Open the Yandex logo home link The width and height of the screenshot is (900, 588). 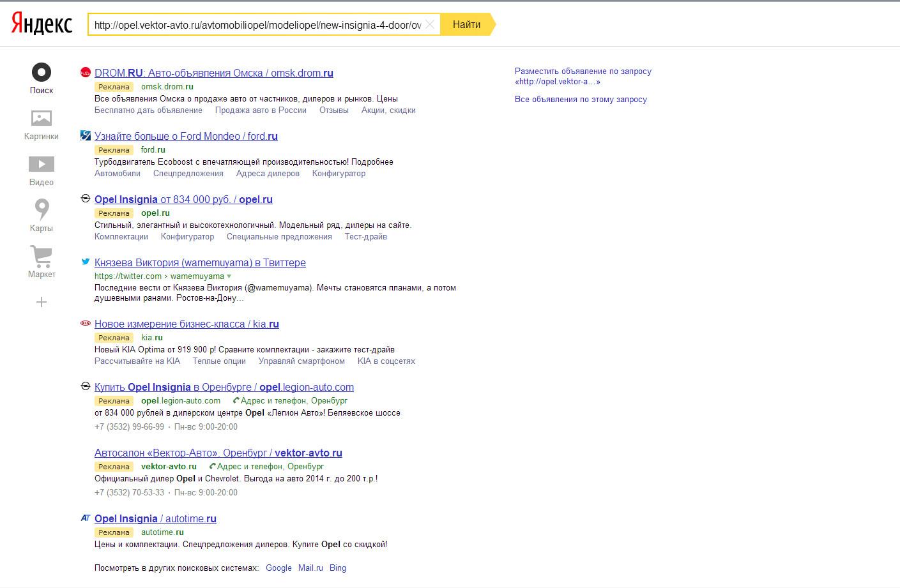tap(42, 24)
